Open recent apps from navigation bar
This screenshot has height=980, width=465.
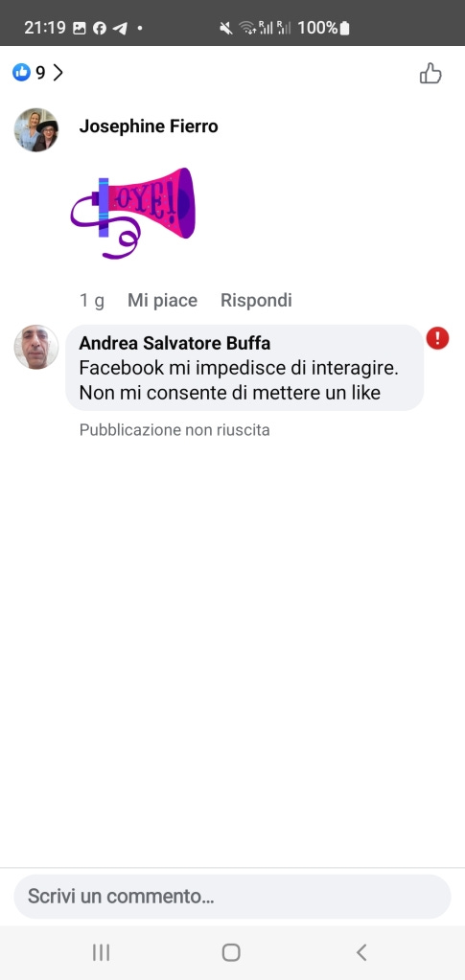[101, 952]
